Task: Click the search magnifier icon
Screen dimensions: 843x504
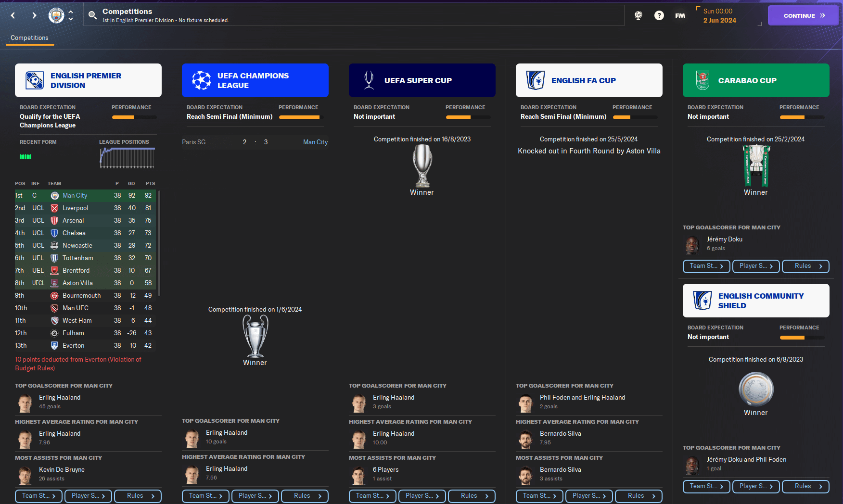Action: (92, 15)
